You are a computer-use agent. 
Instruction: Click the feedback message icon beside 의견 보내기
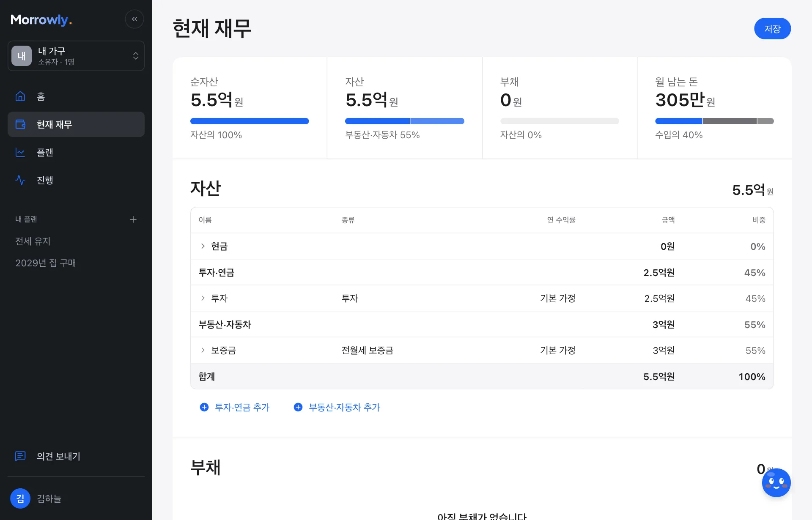tap(20, 456)
